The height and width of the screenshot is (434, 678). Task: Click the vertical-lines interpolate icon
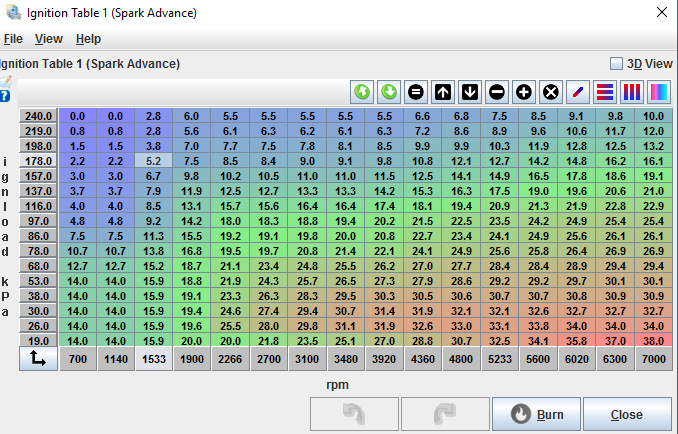coord(632,92)
